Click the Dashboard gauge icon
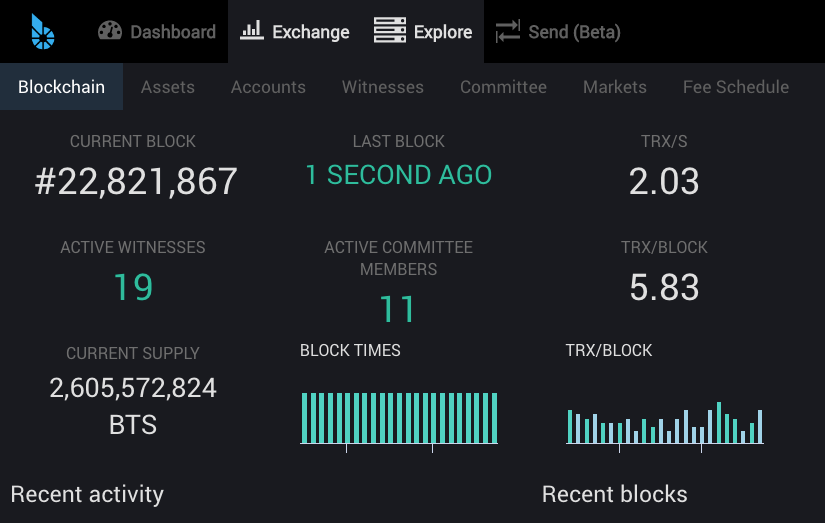The width and height of the screenshot is (825, 523). 110,31
